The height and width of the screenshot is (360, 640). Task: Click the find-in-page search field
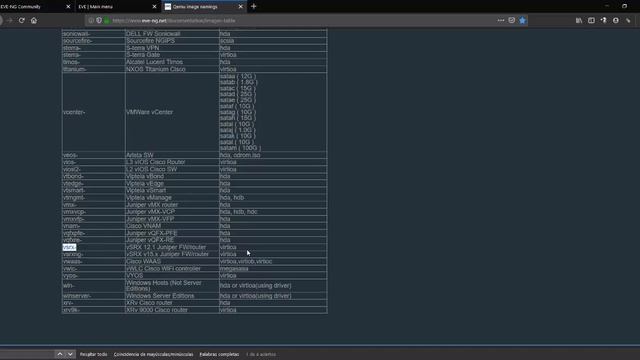[x=27, y=354]
